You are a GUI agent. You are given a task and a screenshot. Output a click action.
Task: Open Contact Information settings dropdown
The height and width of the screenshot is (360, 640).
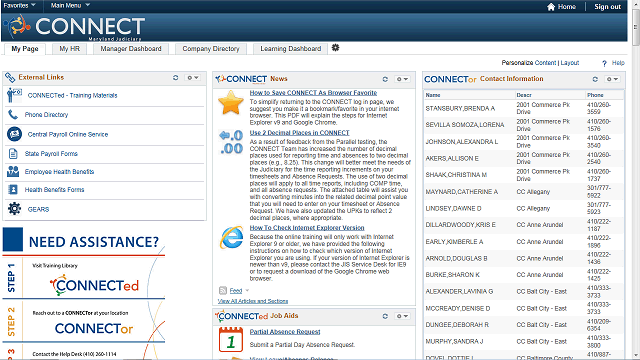612,79
